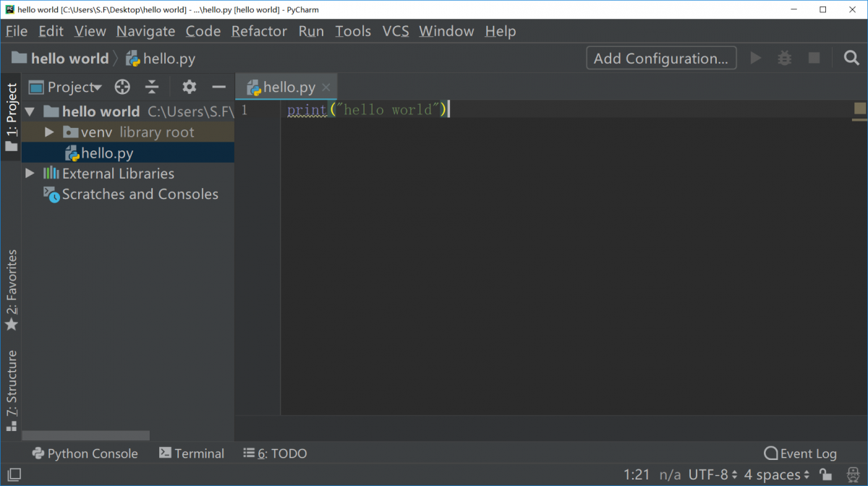Click the Project panel horizontal scrollbar
Screen dimensions: 868x486
pyautogui.click(x=85, y=436)
